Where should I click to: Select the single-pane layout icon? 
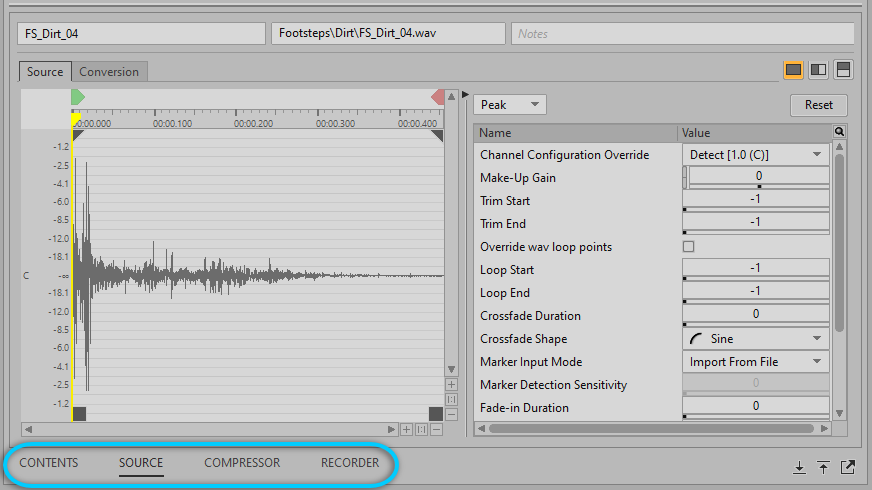click(793, 70)
